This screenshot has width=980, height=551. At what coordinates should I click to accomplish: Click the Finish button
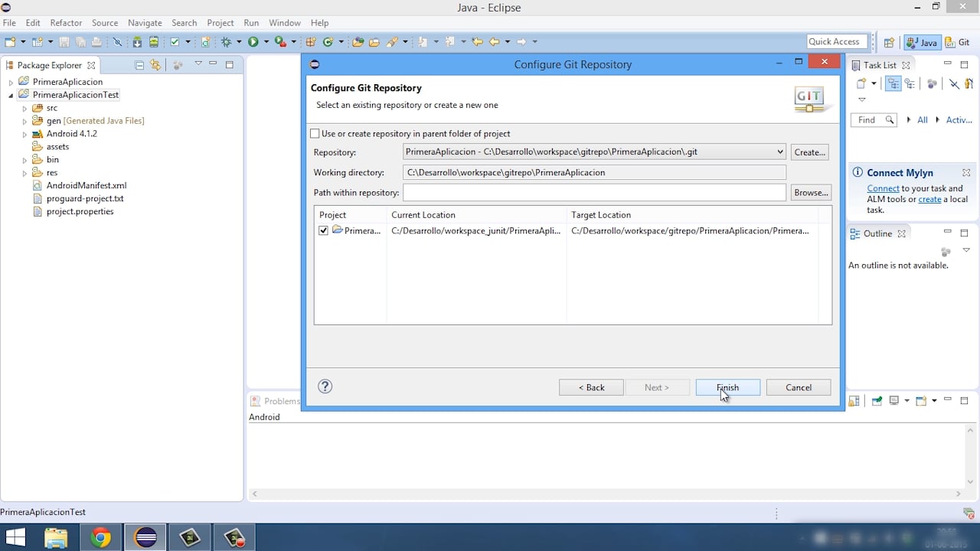(x=727, y=387)
